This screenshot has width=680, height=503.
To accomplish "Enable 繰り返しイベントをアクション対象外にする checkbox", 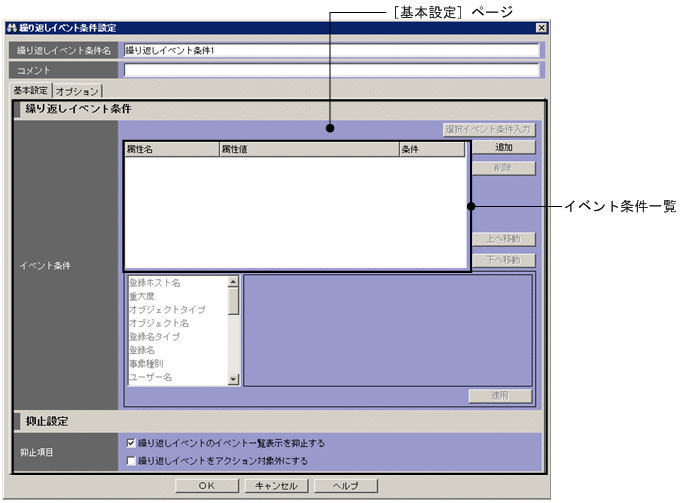I will coord(131,461).
